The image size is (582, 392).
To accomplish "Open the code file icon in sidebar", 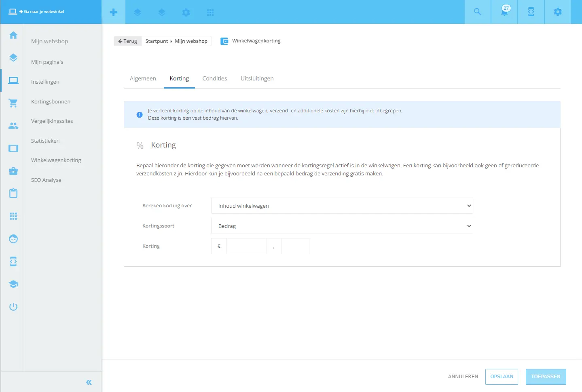I will pos(13,261).
